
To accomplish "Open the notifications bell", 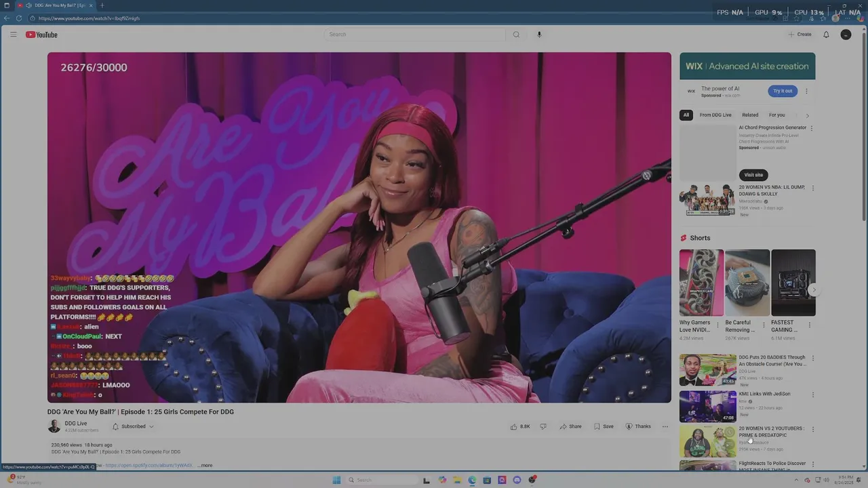I will pyautogui.click(x=826, y=35).
